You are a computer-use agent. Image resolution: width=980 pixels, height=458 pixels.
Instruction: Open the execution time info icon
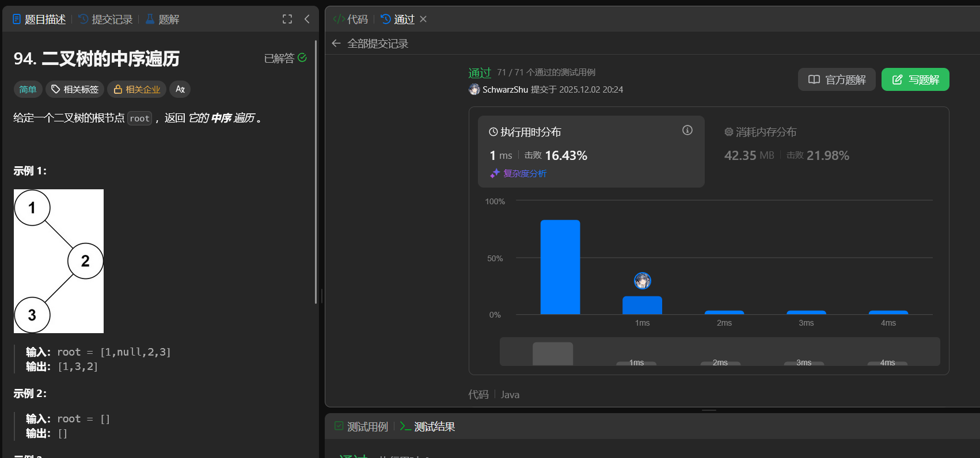(x=687, y=130)
